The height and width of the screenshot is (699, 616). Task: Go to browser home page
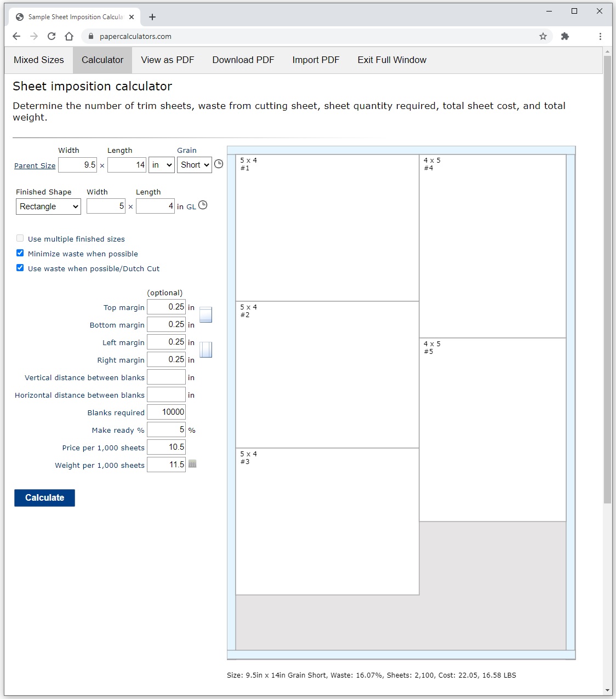pyautogui.click(x=69, y=36)
